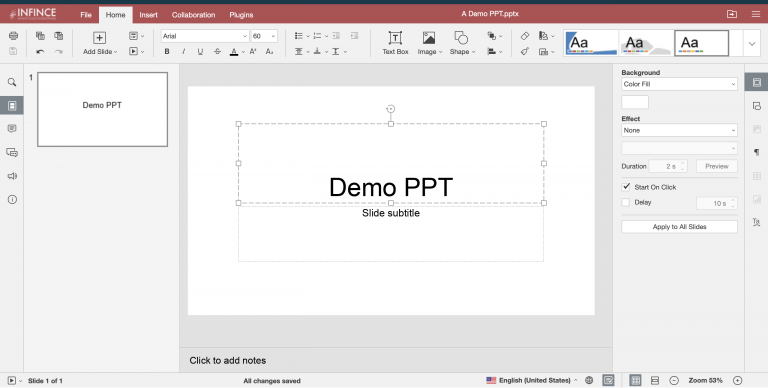Screen dimensions: 768x388
Task: Open Slide settings icon in right sidebar
Action: (756, 82)
